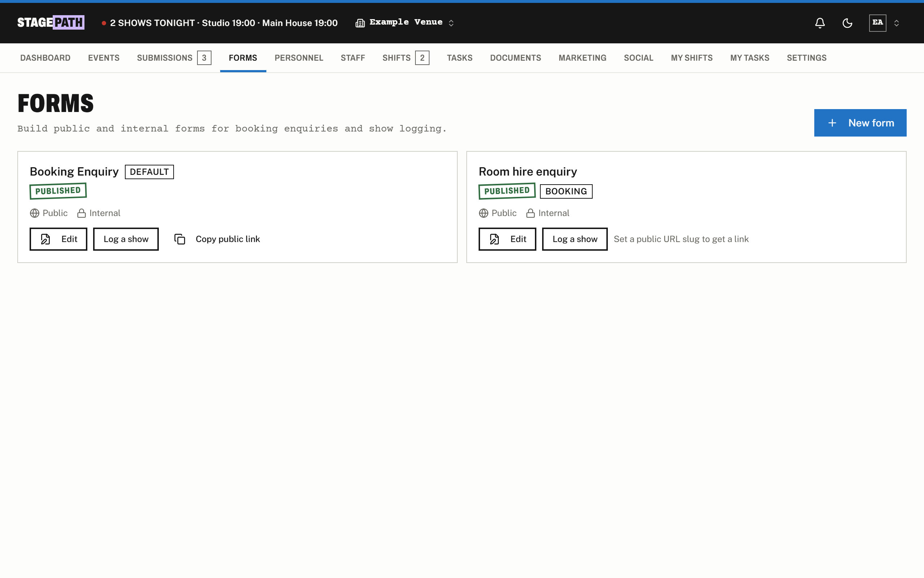Click the Internal lock icon on Booking Enquiry
The height and width of the screenshot is (578, 924).
point(81,213)
